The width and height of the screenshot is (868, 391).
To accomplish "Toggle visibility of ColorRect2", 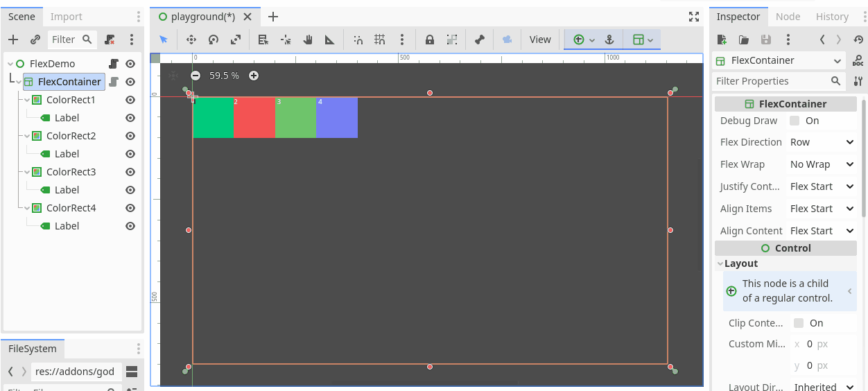I will (130, 136).
